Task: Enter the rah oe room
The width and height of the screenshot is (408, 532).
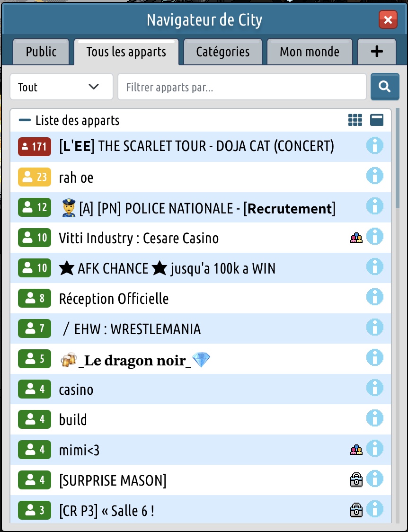Action: [x=76, y=177]
